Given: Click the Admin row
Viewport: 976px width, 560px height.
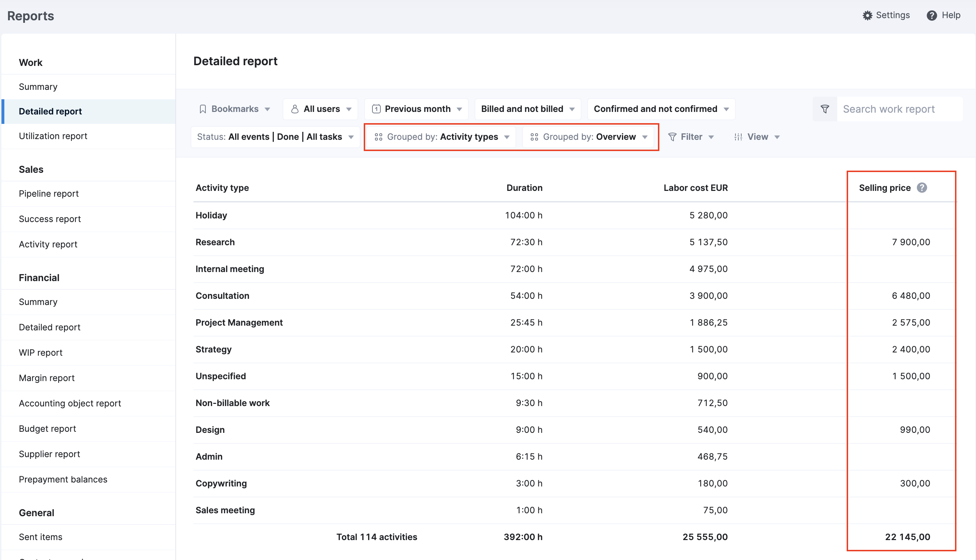Looking at the screenshot, I should click(575, 457).
